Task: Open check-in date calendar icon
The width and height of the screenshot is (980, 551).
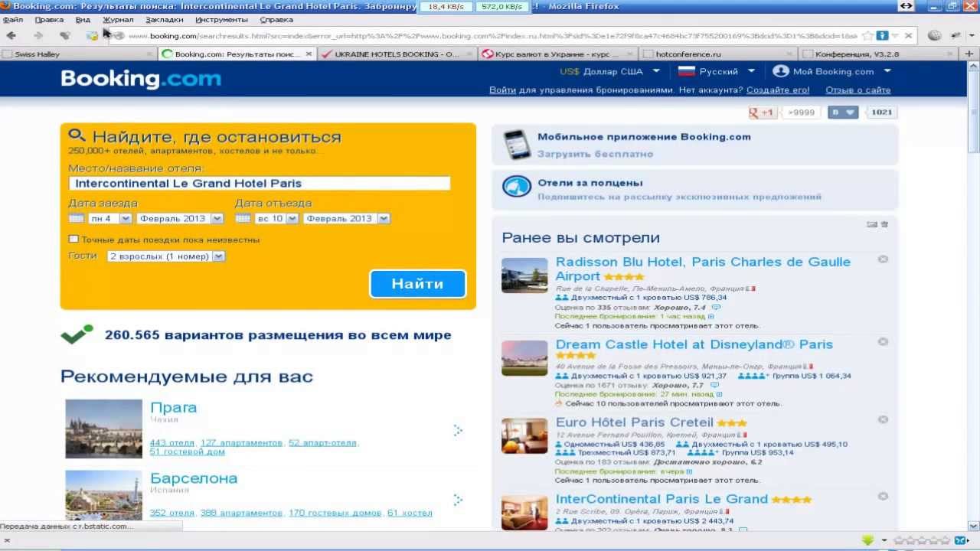Action: click(x=76, y=219)
